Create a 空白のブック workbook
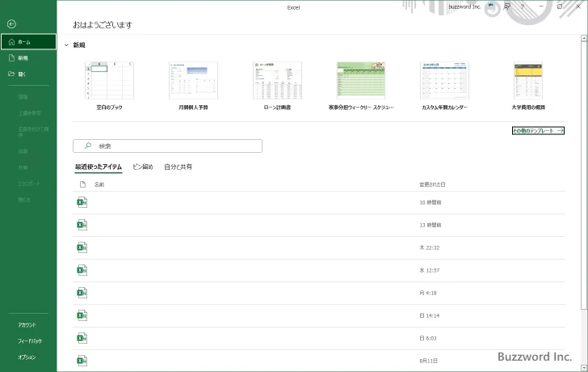Image resolution: width=588 pixels, height=372 pixels. tap(109, 86)
